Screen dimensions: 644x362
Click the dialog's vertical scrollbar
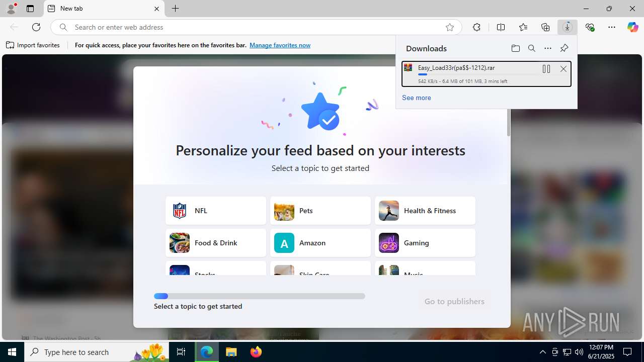[x=509, y=122]
